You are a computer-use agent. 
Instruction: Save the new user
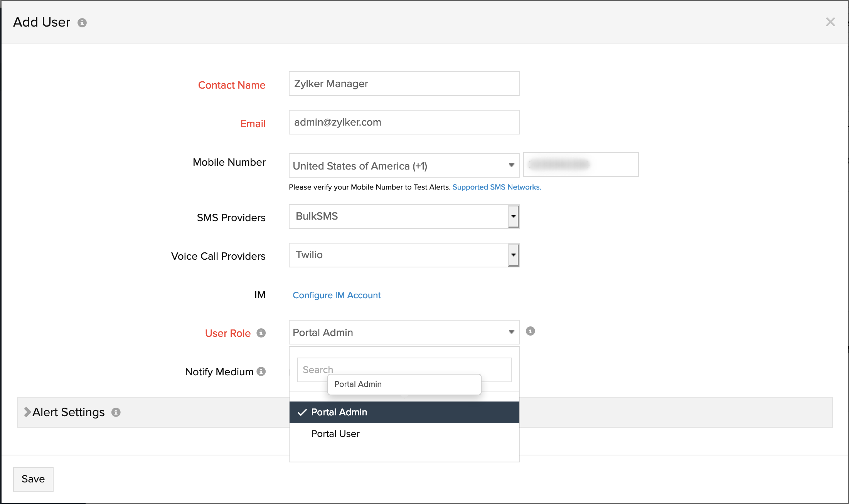point(33,479)
